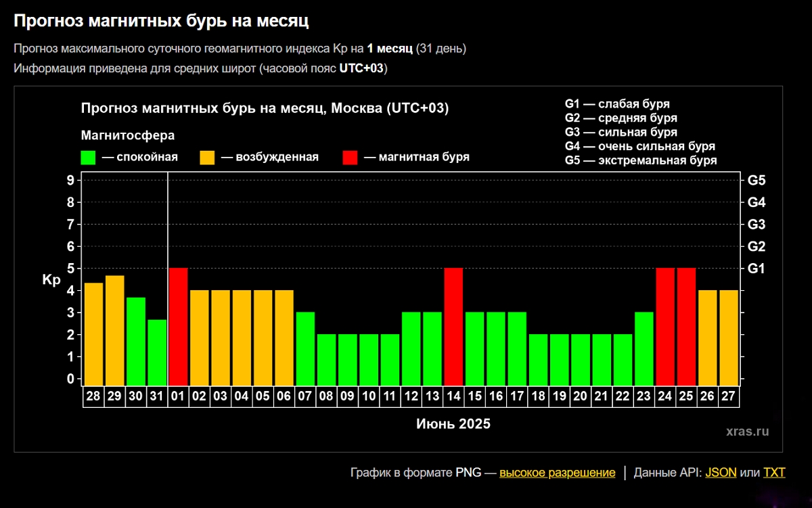Click the xras.ru watermark text
Viewport: 812px width, 508px height.
747,432
